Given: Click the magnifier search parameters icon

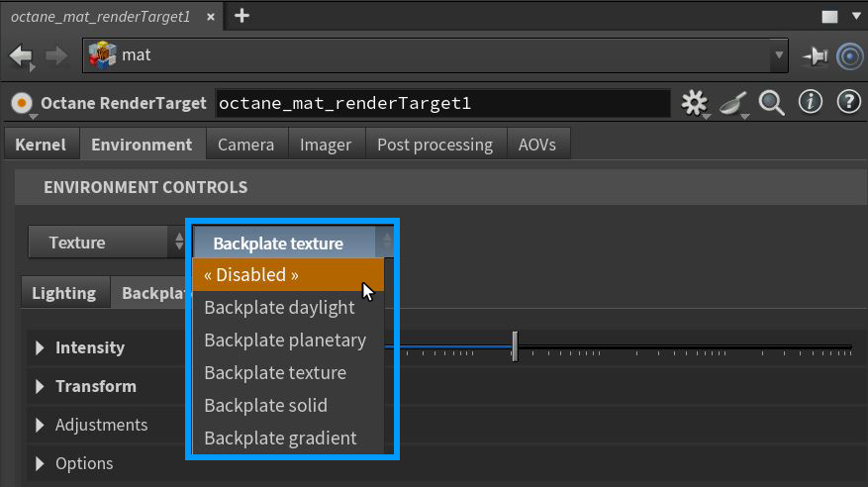Looking at the screenshot, I should [771, 102].
